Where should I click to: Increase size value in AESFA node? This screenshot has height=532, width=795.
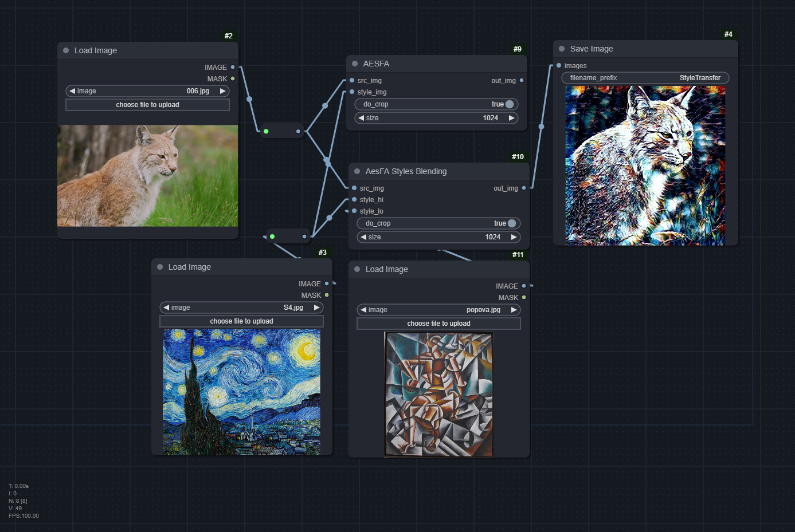click(x=511, y=118)
